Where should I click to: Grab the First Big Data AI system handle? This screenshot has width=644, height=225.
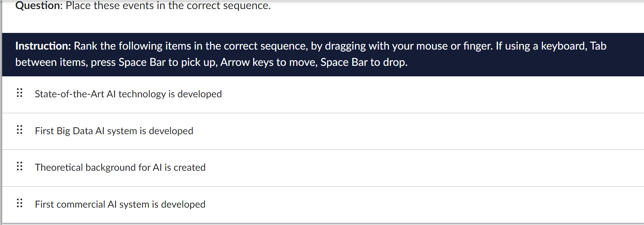click(x=20, y=130)
